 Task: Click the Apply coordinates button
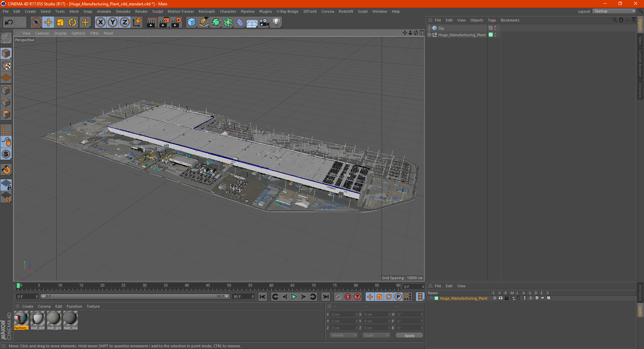(x=409, y=336)
